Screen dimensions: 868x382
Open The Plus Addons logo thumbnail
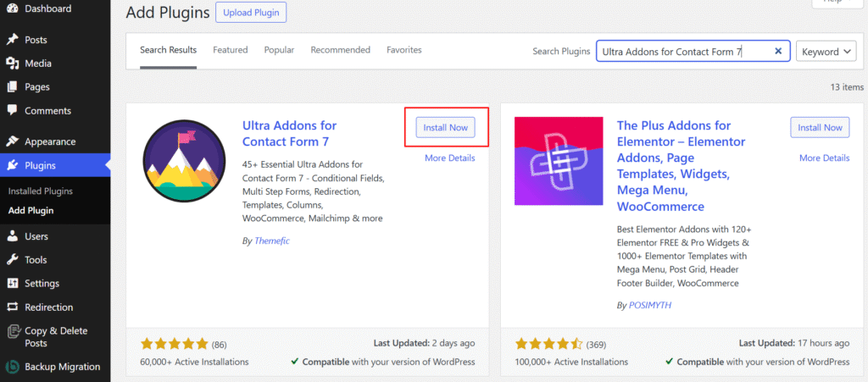(559, 161)
